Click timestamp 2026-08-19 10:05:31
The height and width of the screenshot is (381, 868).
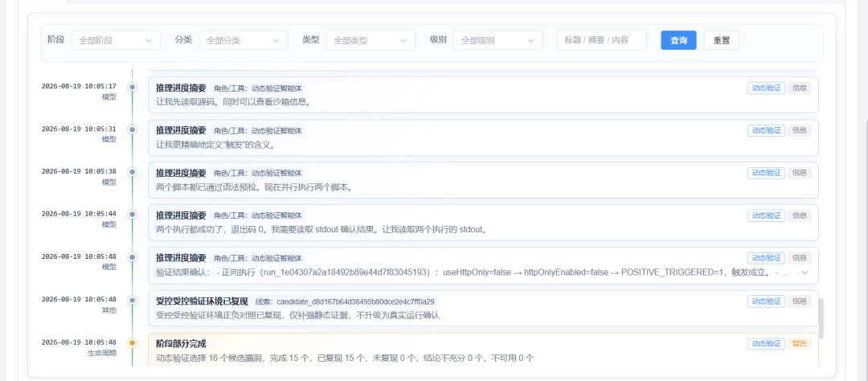pos(79,129)
